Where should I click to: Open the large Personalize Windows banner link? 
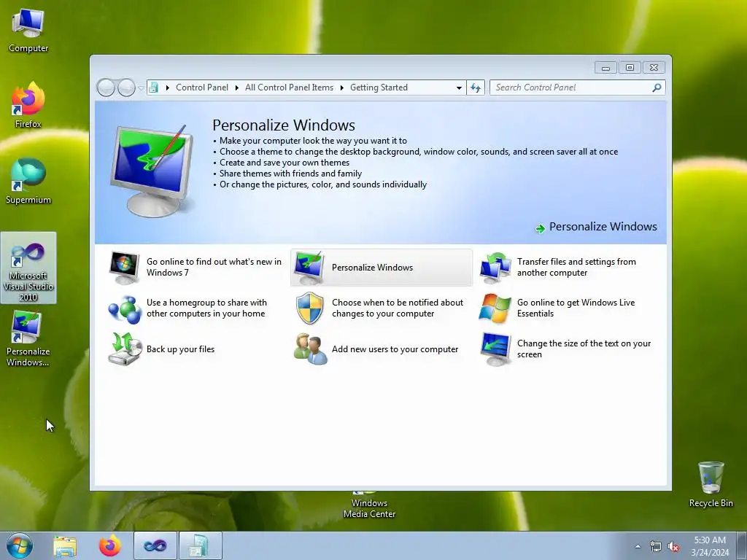[x=603, y=227]
